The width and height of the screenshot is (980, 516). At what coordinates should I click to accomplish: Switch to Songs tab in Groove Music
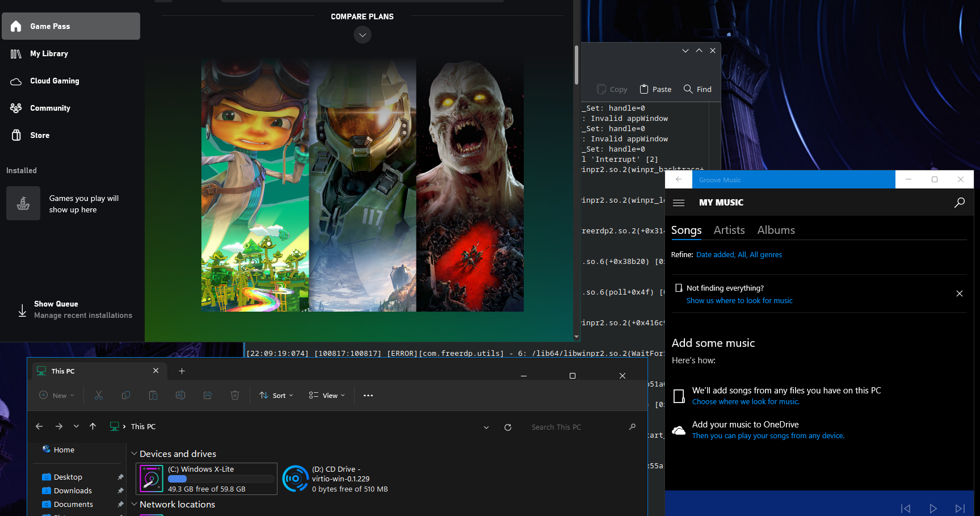687,230
